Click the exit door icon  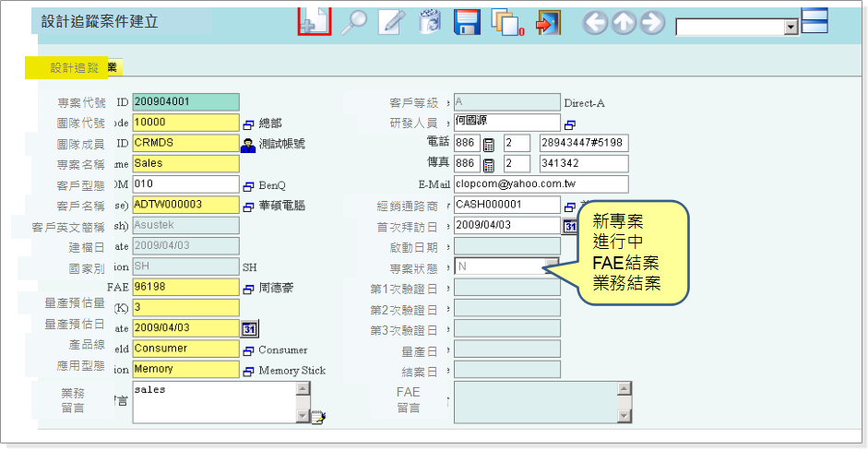click(548, 23)
